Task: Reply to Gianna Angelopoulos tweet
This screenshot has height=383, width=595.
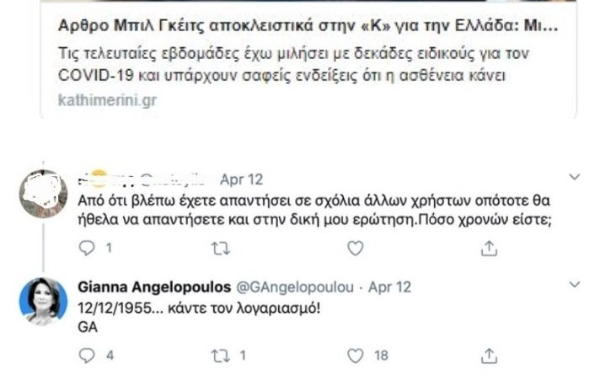Action: point(87,356)
